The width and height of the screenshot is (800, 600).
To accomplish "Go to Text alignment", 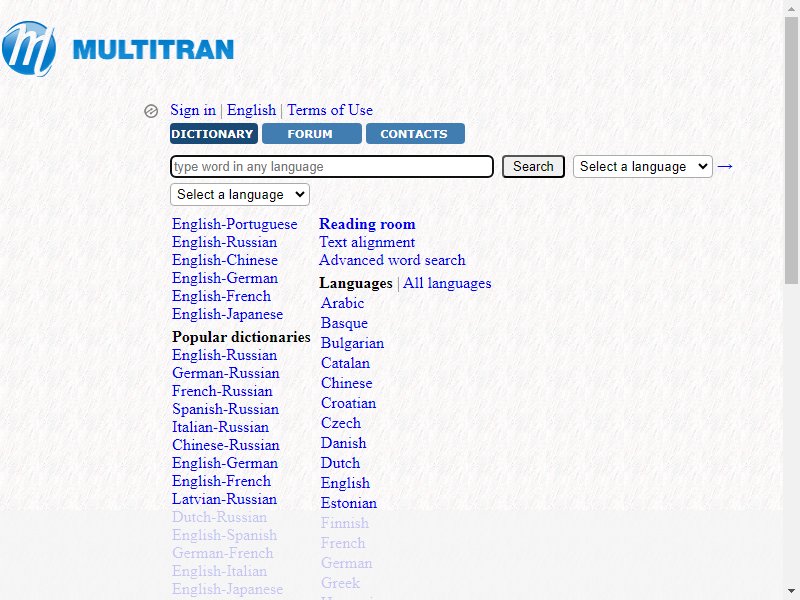I will tap(367, 242).
